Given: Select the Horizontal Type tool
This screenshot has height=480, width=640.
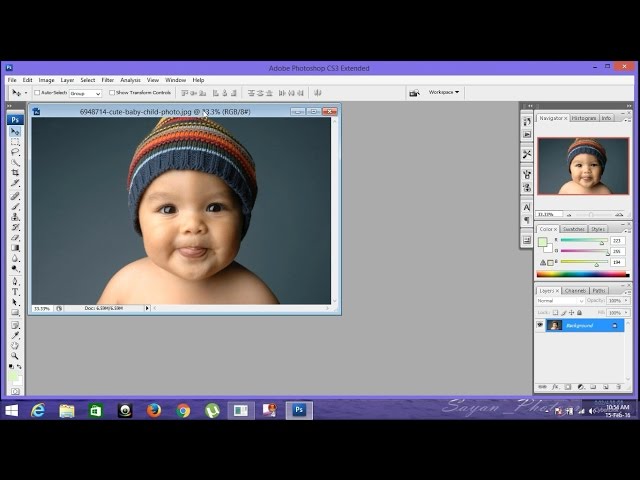Looking at the screenshot, I should pyautogui.click(x=15, y=291).
